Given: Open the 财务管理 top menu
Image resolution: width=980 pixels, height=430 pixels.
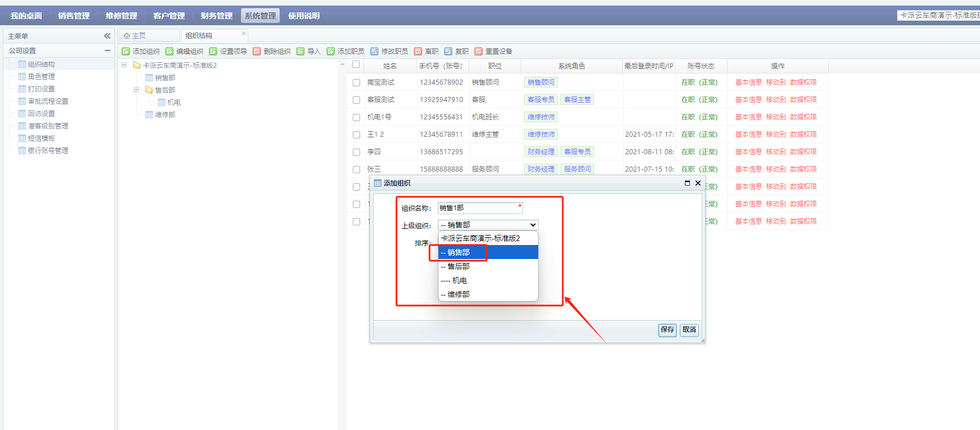Looking at the screenshot, I should (216, 16).
